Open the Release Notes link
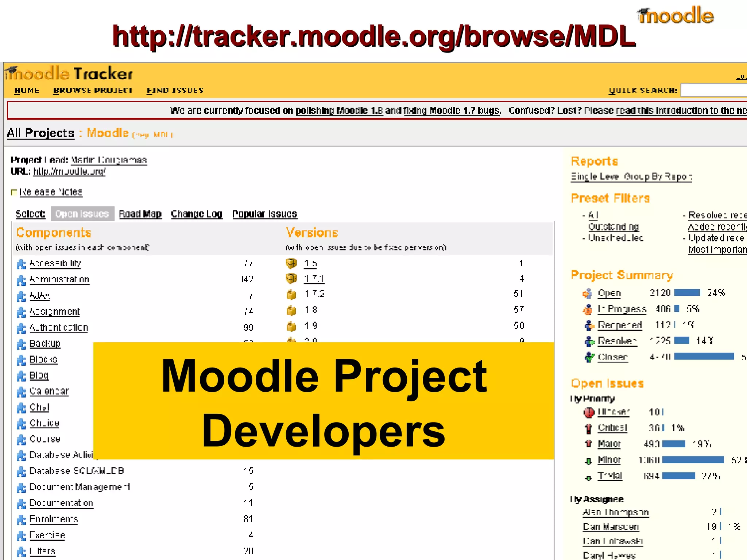747x560 pixels. coord(51,192)
